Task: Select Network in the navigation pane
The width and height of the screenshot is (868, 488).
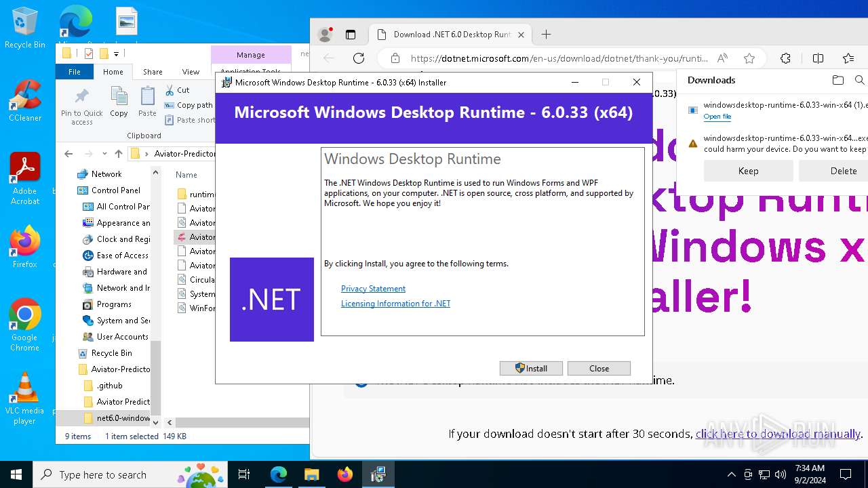Action: click(106, 174)
